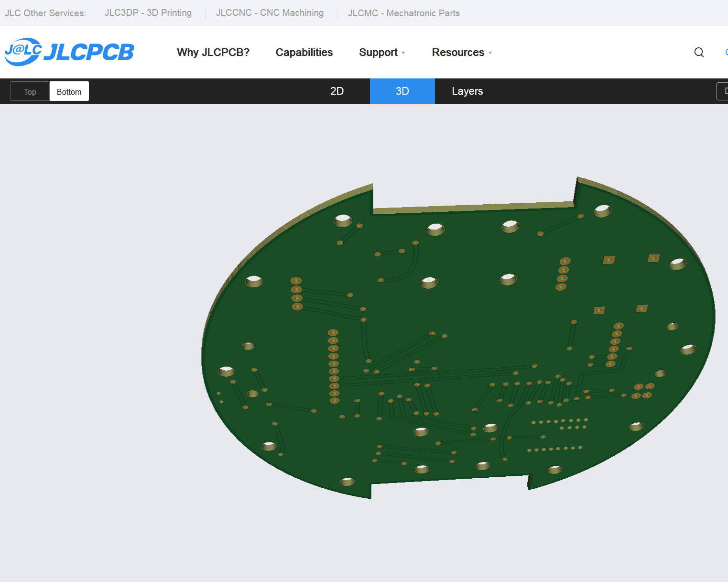The height and width of the screenshot is (582, 728).
Task: Visit JLC3DP - 3D Printing link
Action: [148, 13]
